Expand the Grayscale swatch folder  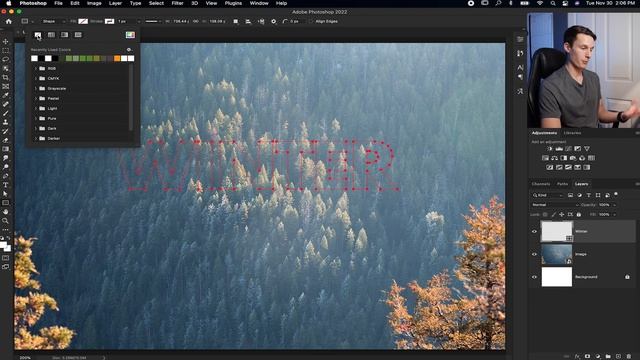point(36,89)
